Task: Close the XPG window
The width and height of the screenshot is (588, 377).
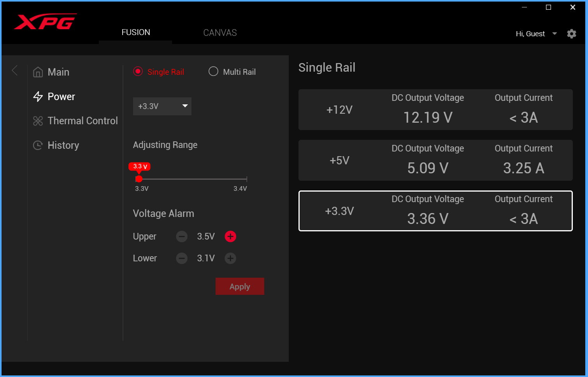Action: 573,7
